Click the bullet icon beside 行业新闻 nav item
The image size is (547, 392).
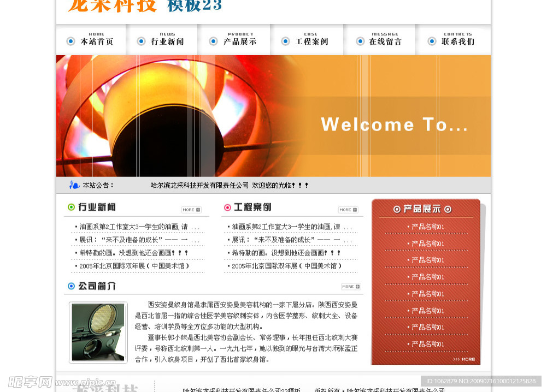tap(142, 41)
